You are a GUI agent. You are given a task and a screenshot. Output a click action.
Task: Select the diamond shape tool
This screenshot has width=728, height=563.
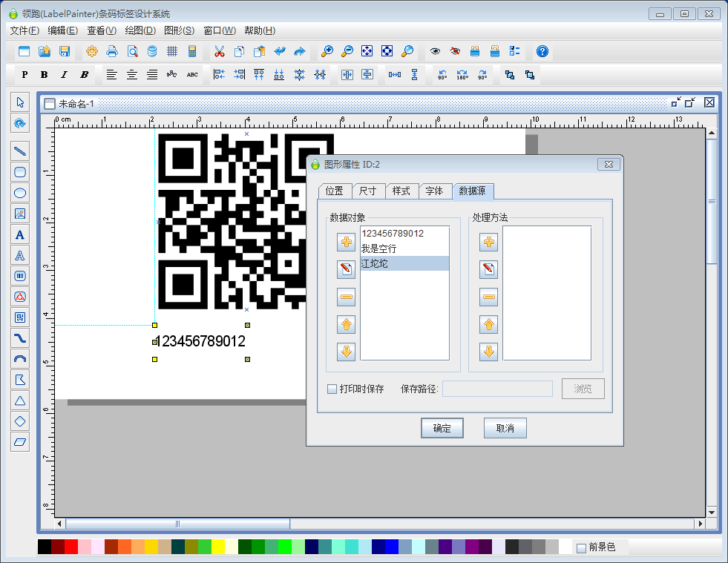pos(20,421)
